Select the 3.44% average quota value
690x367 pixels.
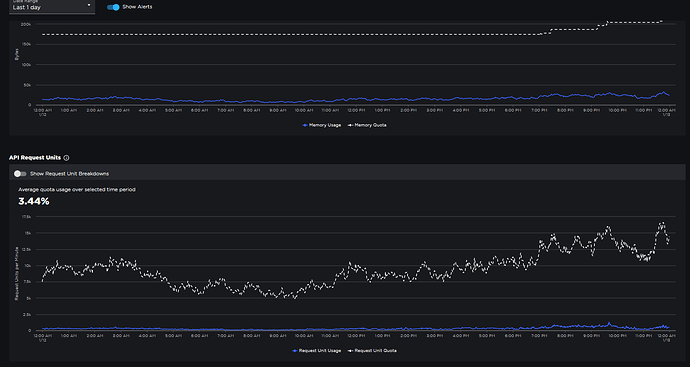click(34, 202)
